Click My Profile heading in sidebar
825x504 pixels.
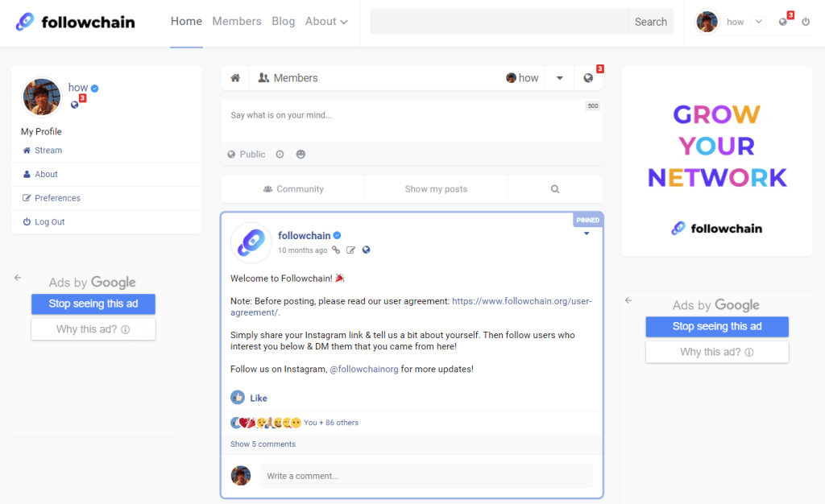[41, 131]
